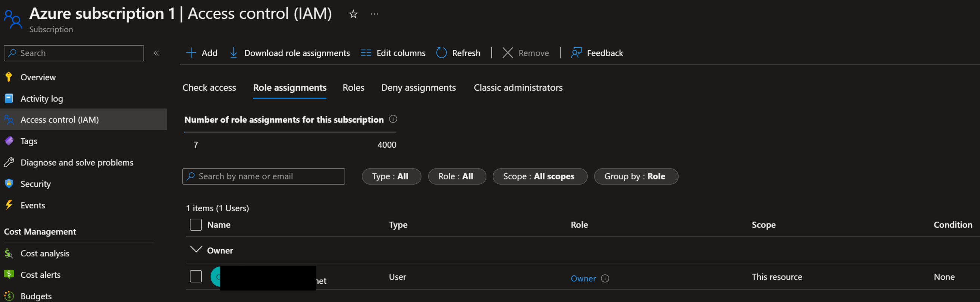Click the subscription IAM icon in the header
980x302 pixels.
pyautogui.click(x=13, y=19)
